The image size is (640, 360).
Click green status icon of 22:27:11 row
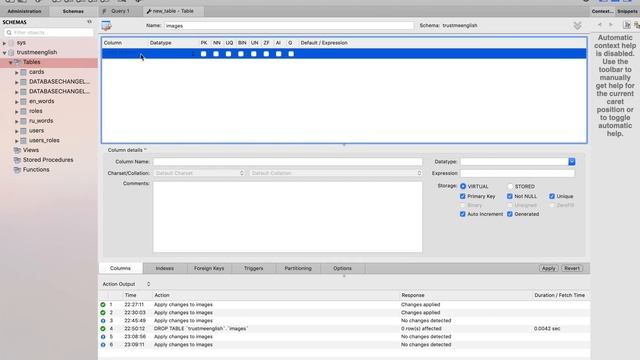[103, 304]
